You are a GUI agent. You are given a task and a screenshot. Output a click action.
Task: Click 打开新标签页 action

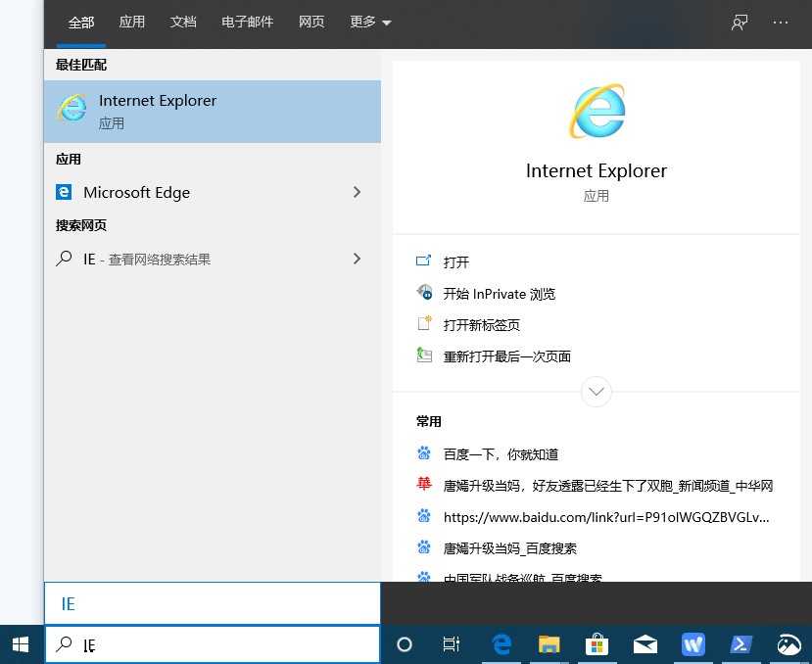click(x=482, y=325)
